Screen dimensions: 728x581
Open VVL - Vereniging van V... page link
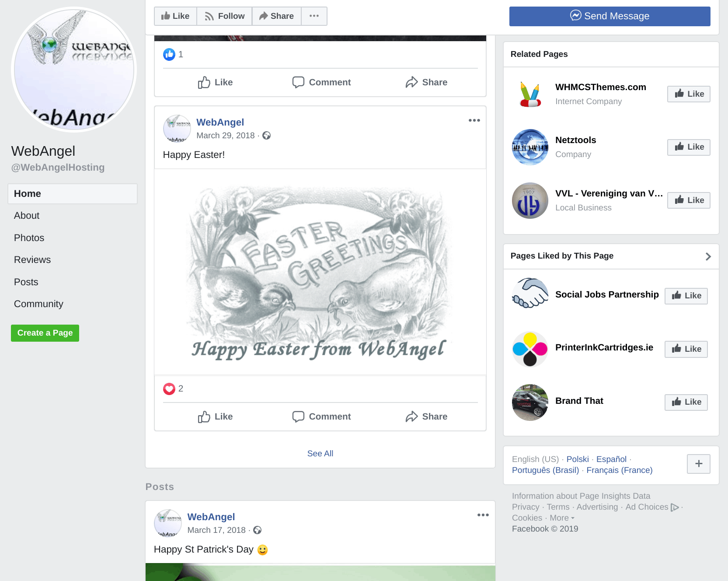[609, 193]
